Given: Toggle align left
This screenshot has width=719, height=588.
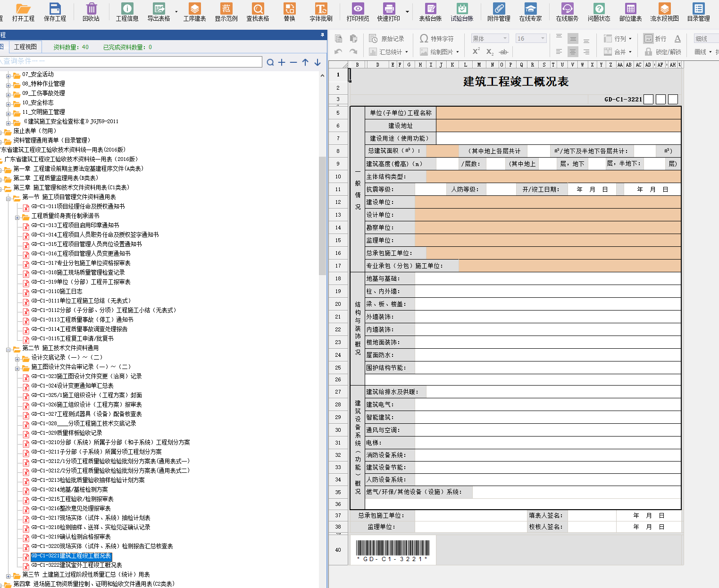Looking at the screenshot, I should (559, 52).
